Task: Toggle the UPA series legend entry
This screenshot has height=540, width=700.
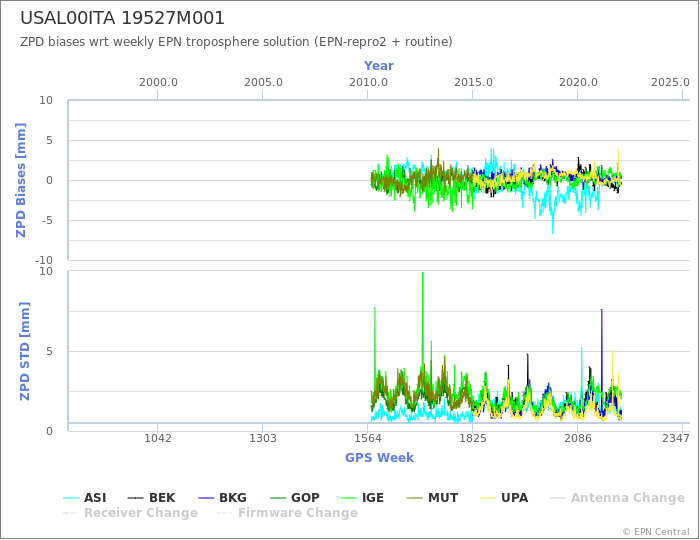Action: coord(504,498)
